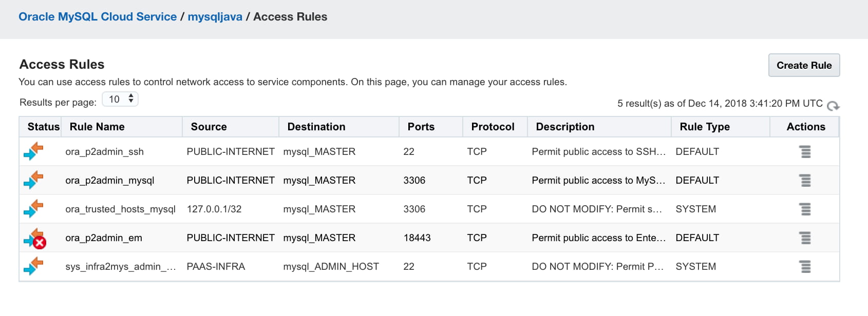This screenshot has height=316, width=868.
Task: Select rule name ora_trusted_hosts_mysql
Action: point(121,209)
